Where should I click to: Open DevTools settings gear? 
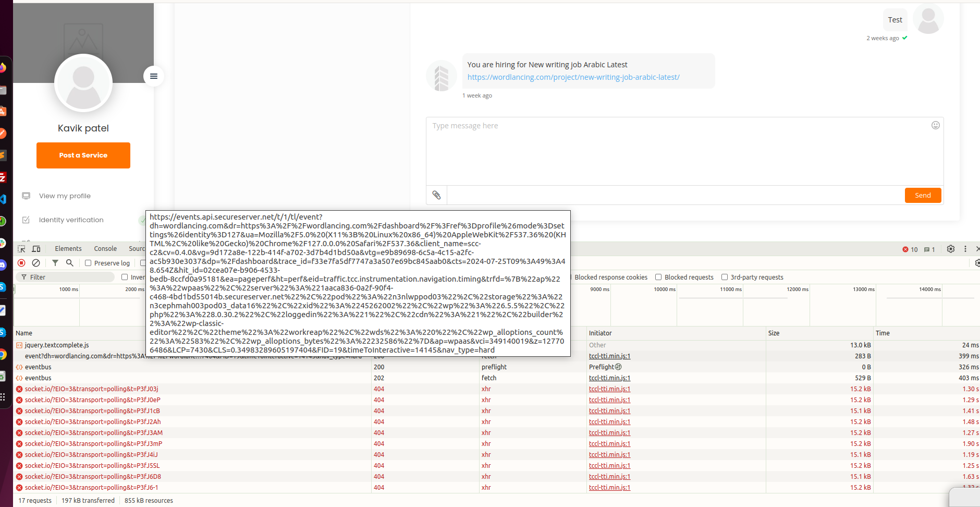pos(950,249)
